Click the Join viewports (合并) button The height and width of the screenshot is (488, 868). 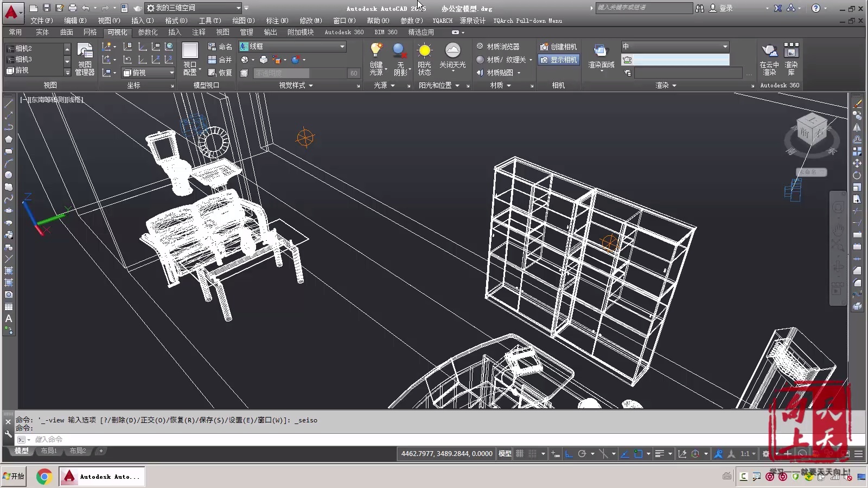point(220,60)
